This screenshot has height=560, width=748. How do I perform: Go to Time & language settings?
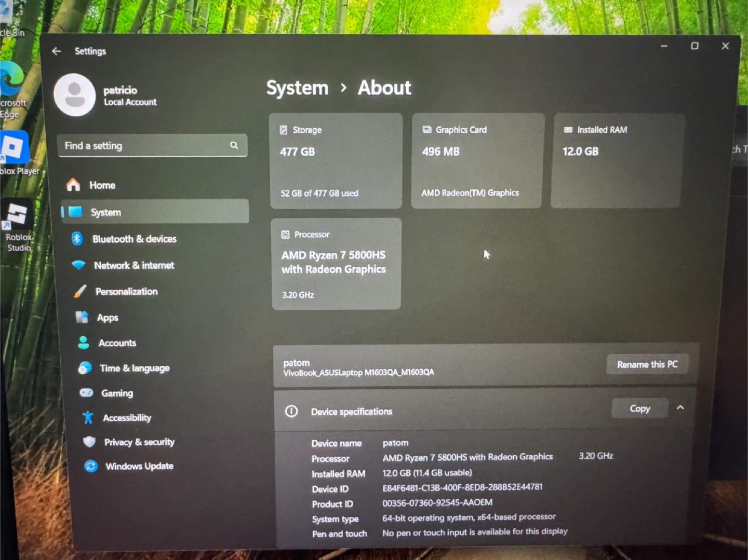click(x=135, y=368)
